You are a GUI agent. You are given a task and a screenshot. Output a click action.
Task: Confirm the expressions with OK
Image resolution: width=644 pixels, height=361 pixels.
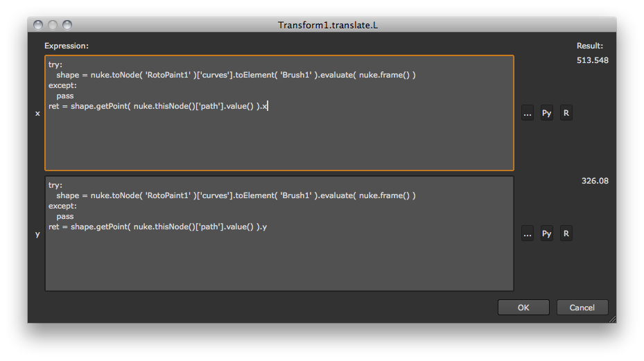point(523,308)
